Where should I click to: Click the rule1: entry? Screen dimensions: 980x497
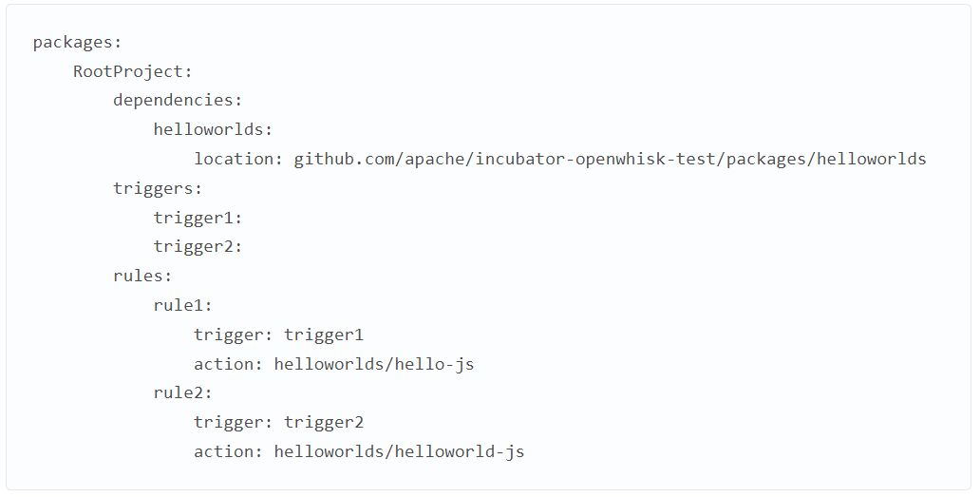pos(183,305)
